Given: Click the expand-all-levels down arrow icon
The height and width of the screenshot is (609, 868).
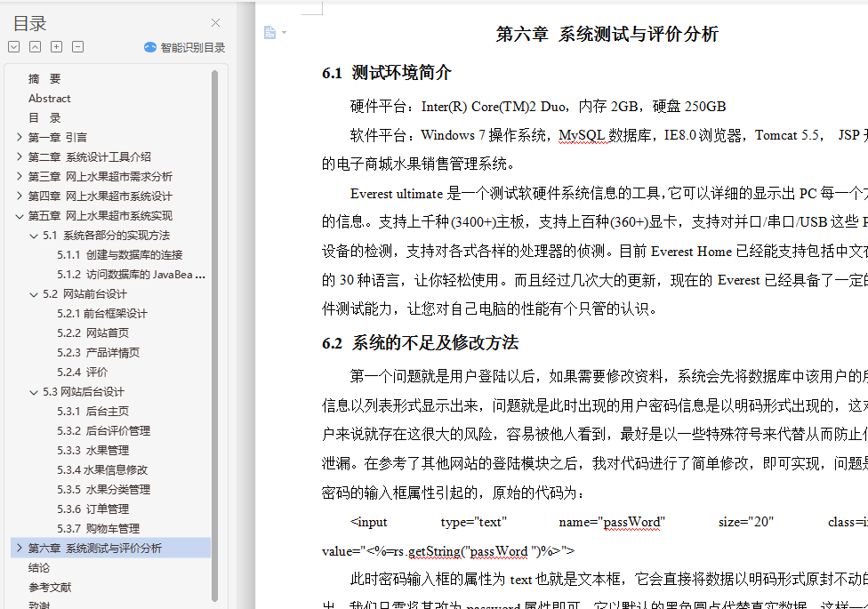Looking at the screenshot, I should [x=14, y=47].
